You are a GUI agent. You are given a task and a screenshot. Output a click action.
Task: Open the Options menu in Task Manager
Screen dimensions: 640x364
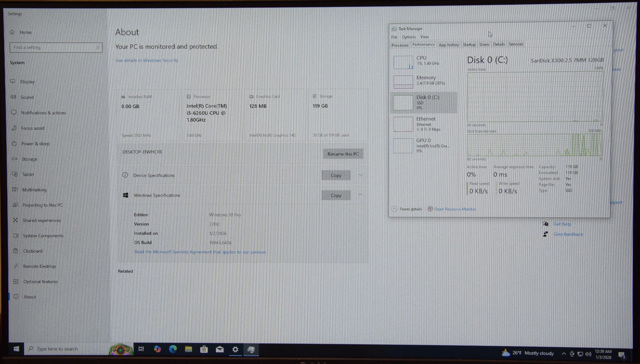click(x=408, y=37)
